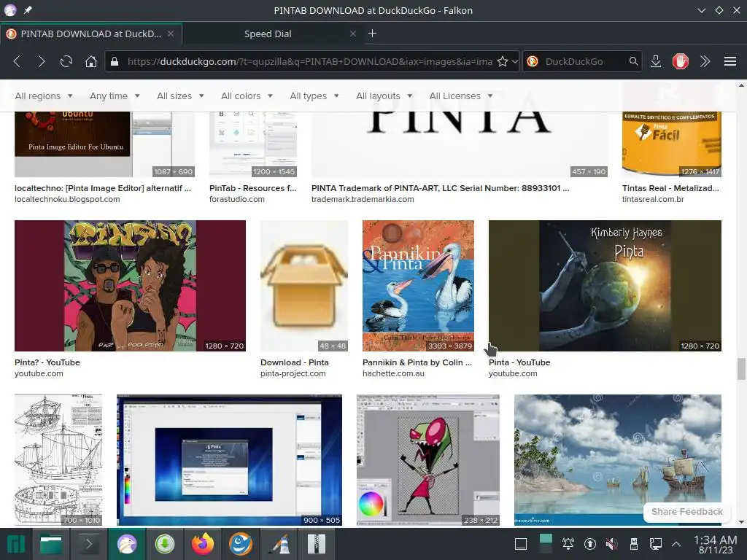Open the clock showing 1:34 AM

(x=715, y=544)
